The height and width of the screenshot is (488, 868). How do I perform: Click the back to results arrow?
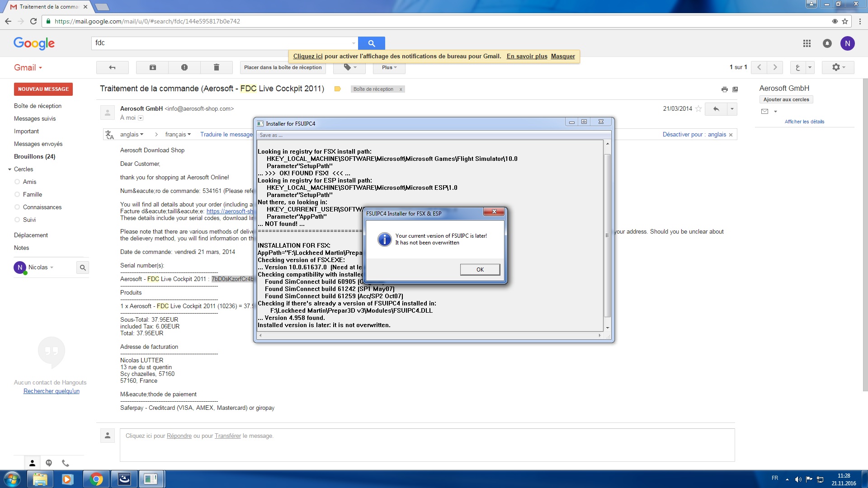[112, 67]
